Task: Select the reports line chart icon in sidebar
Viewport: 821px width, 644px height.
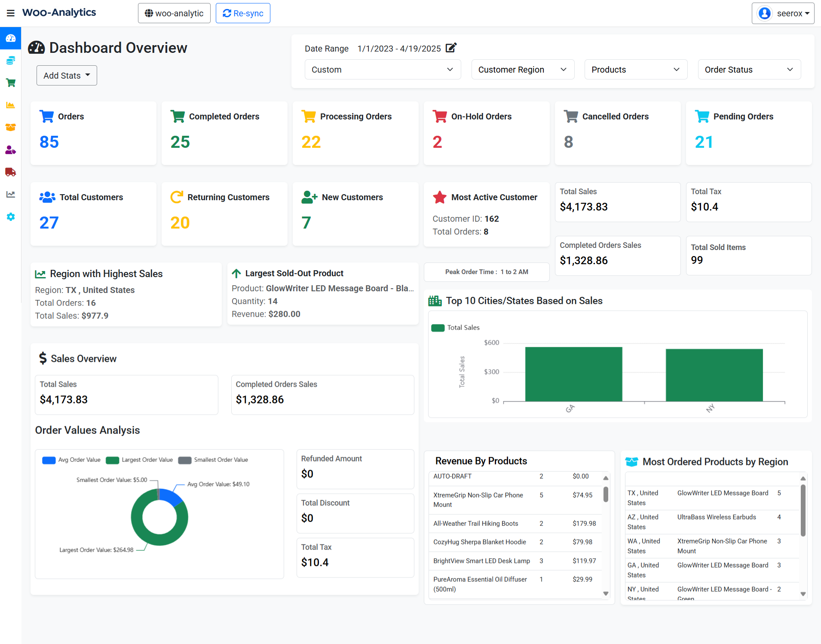Action: 10,194
